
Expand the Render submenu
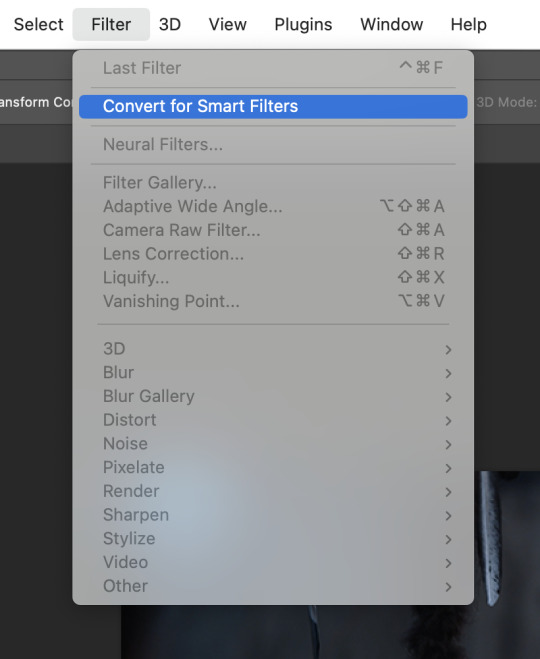point(273,491)
